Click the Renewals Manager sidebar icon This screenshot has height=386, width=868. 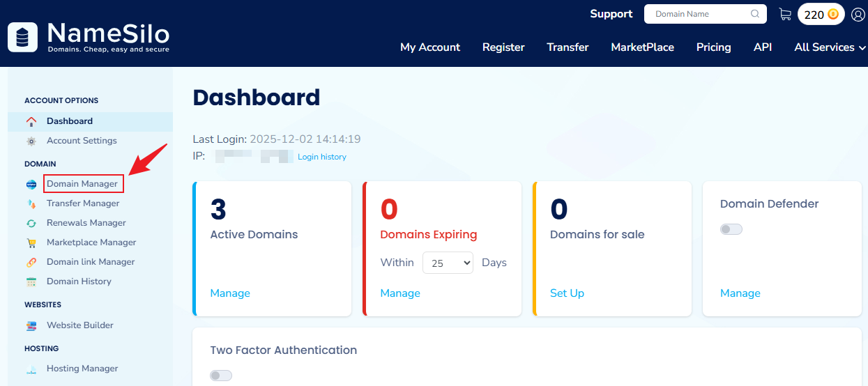click(31, 223)
